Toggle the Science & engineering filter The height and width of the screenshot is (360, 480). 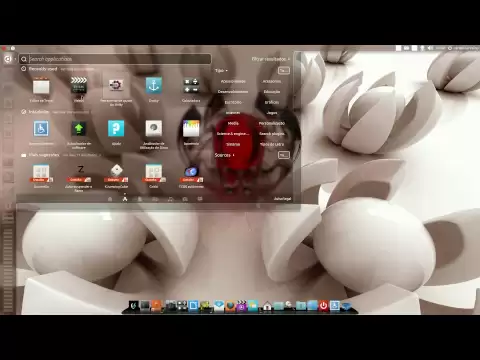(x=233, y=134)
